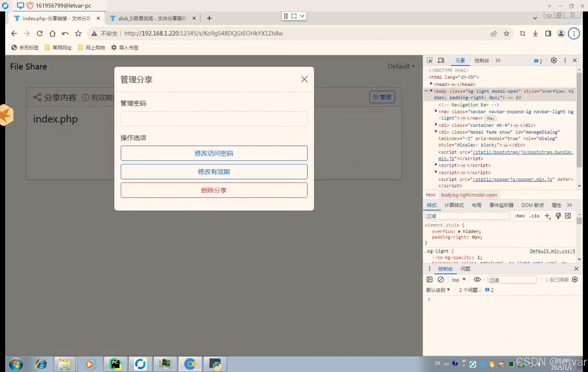The height and width of the screenshot is (372, 588).
Task: Click the 修改访问密码 button
Action: 214,153
